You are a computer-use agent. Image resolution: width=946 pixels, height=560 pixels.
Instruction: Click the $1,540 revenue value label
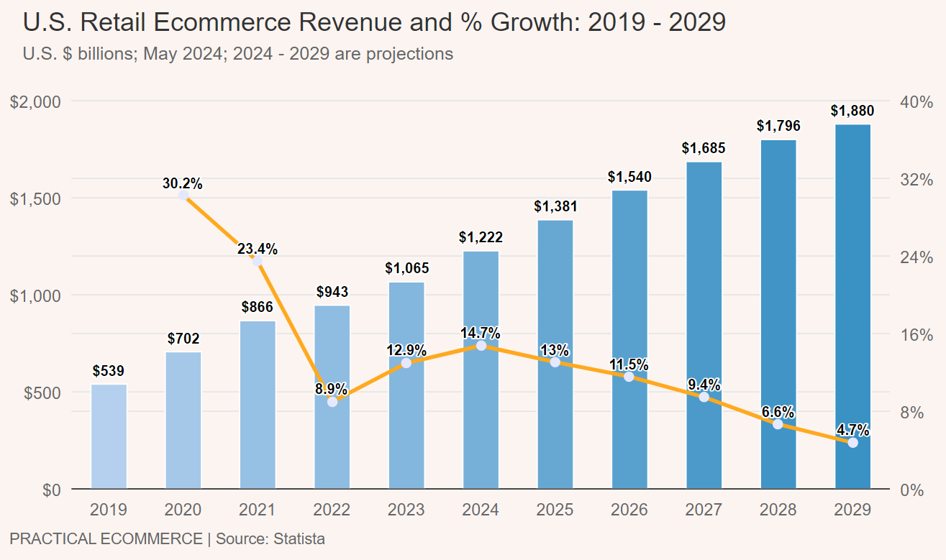coord(629,176)
